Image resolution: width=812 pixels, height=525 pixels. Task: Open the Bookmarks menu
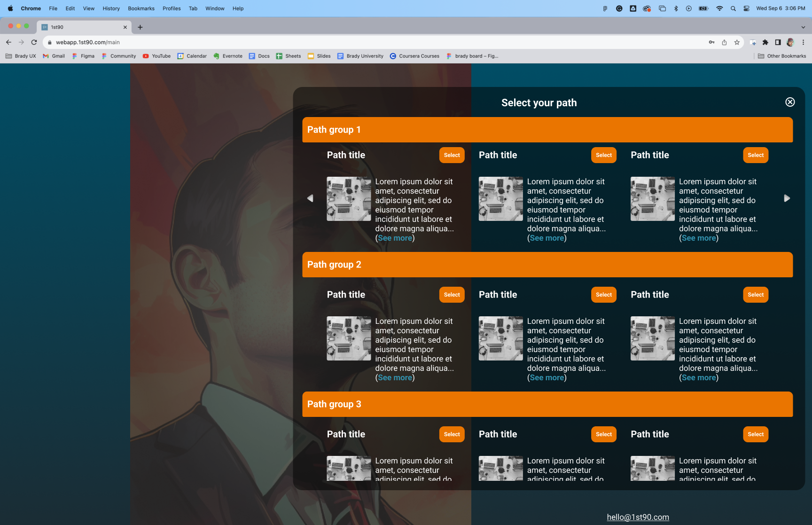click(141, 8)
